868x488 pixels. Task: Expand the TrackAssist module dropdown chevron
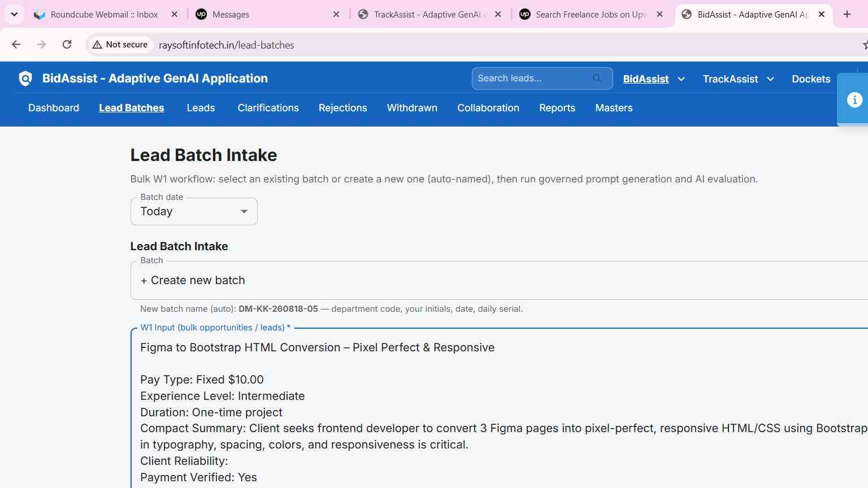[x=770, y=79]
